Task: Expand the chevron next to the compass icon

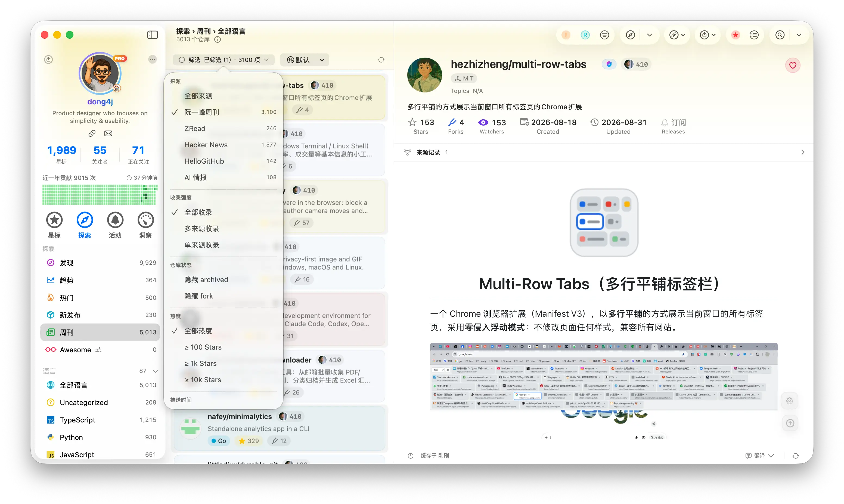Action: click(649, 35)
